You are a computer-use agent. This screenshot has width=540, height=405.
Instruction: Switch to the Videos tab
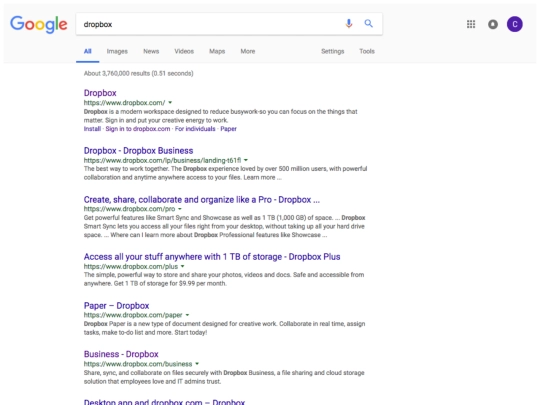(x=184, y=51)
